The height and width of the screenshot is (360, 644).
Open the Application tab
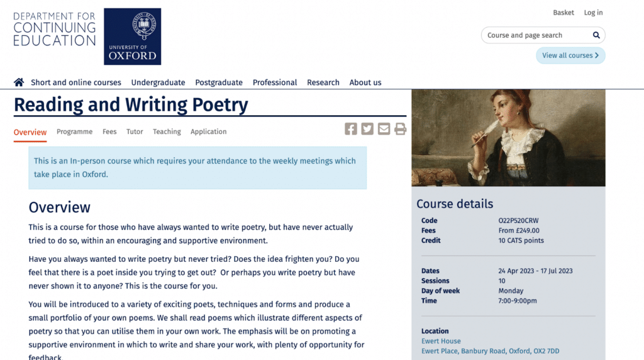point(209,132)
